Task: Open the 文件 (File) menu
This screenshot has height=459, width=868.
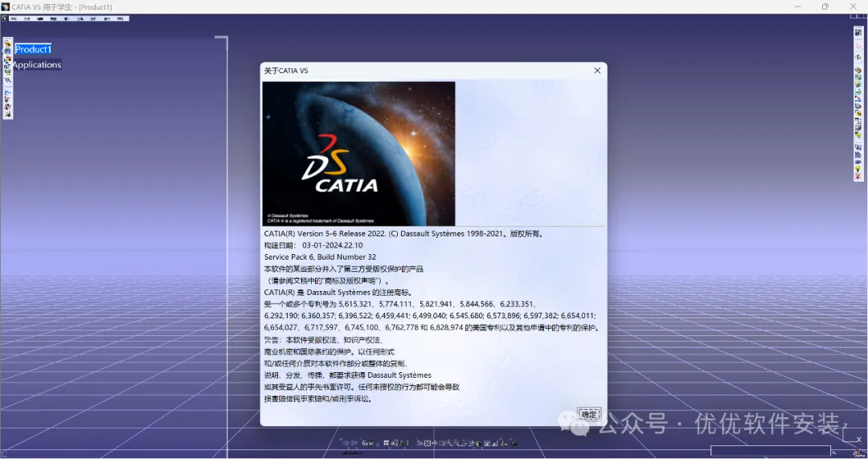Action: [27, 18]
